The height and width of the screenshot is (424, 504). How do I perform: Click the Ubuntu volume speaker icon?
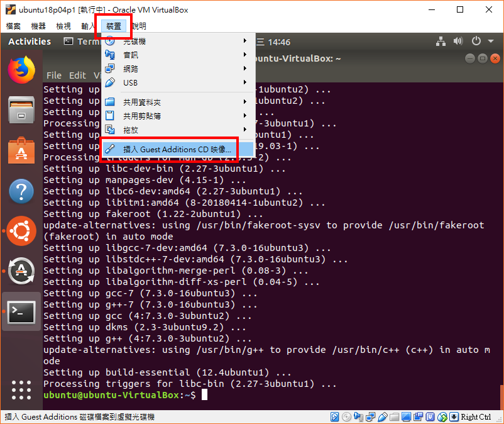point(458,41)
